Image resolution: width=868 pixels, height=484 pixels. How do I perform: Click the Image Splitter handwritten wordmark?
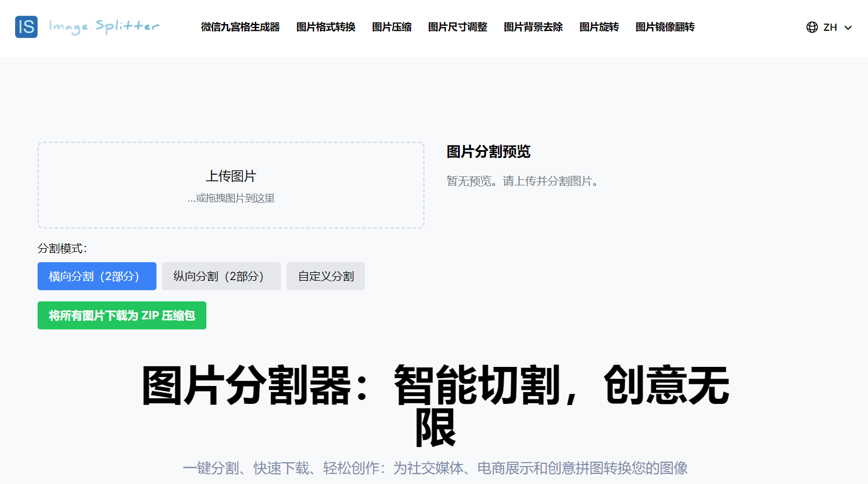click(x=104, y=27)
